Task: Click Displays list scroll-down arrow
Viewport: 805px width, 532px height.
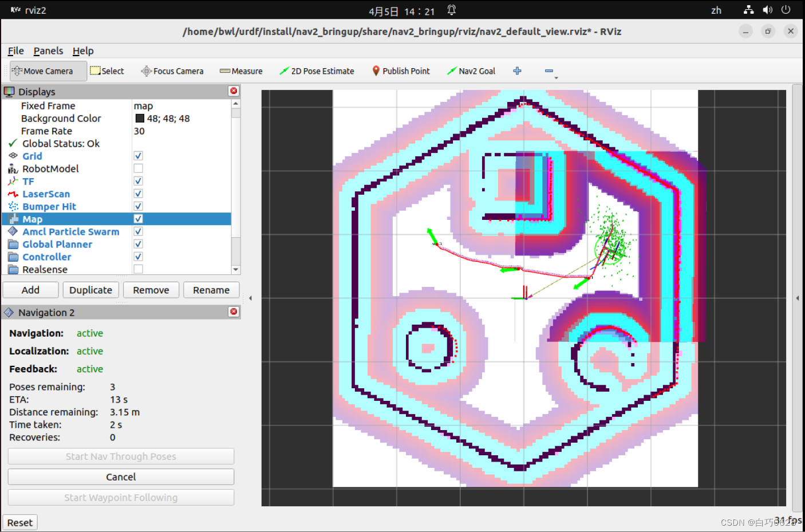Action: [x=236, y=270]
